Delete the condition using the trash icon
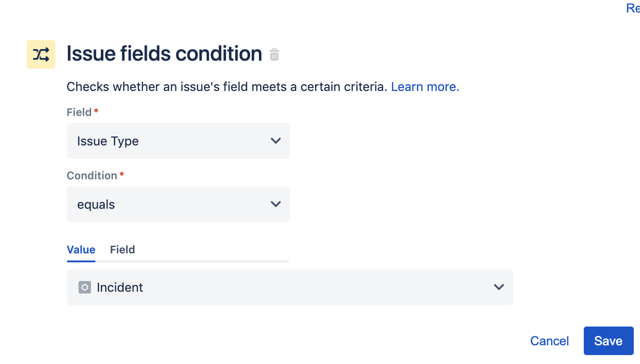 (x=274, y=54)
